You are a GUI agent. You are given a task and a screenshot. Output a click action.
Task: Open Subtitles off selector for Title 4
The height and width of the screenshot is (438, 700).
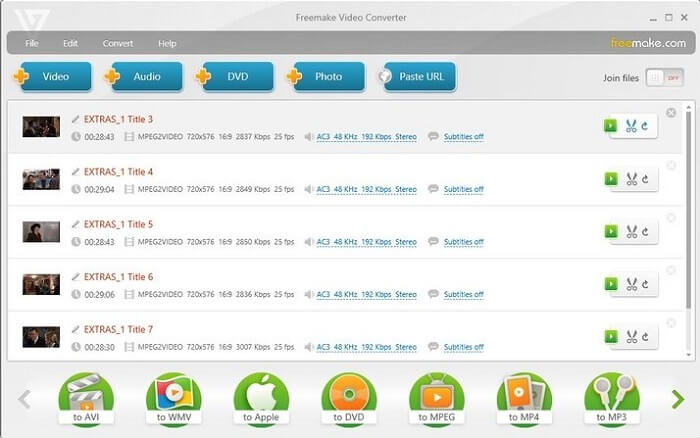tap(463, 189)
